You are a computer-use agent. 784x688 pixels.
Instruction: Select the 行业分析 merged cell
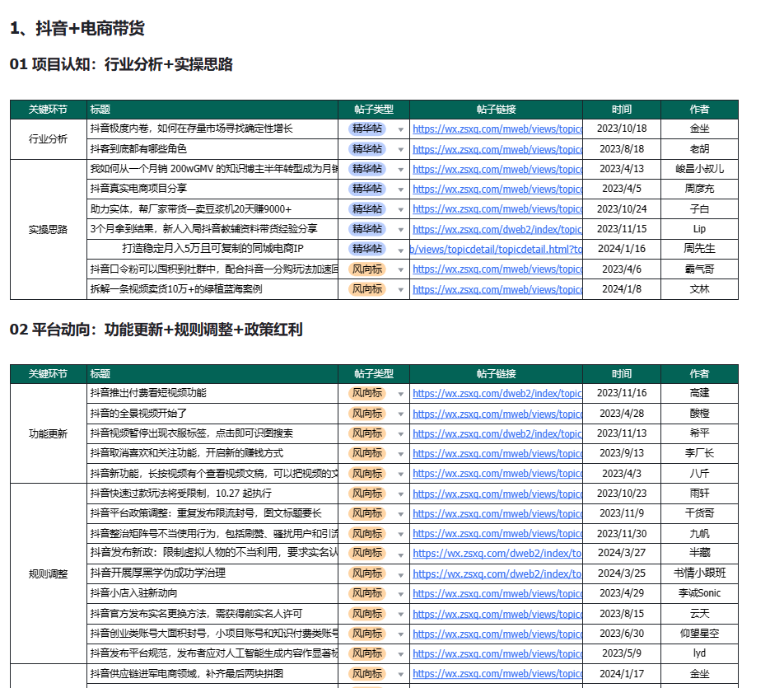pos(48,139)
